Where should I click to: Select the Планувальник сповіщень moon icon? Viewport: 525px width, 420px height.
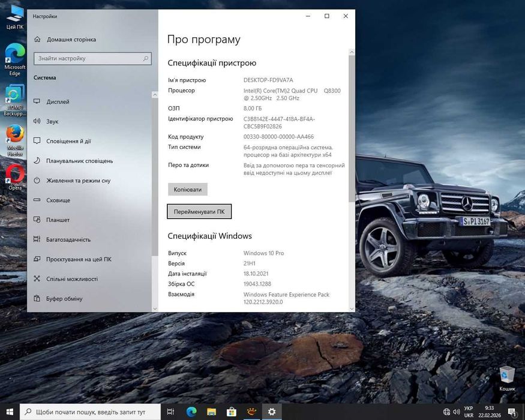(x=37, y=160)
